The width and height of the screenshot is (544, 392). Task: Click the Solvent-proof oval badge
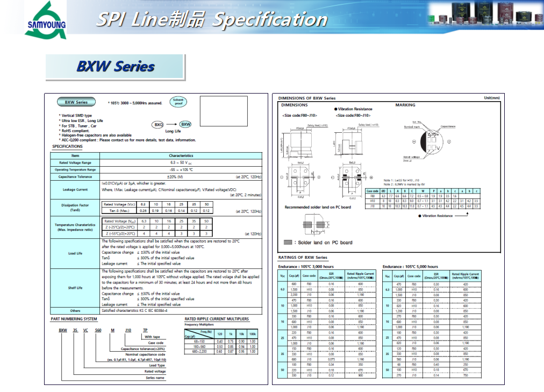pos(178,102)
